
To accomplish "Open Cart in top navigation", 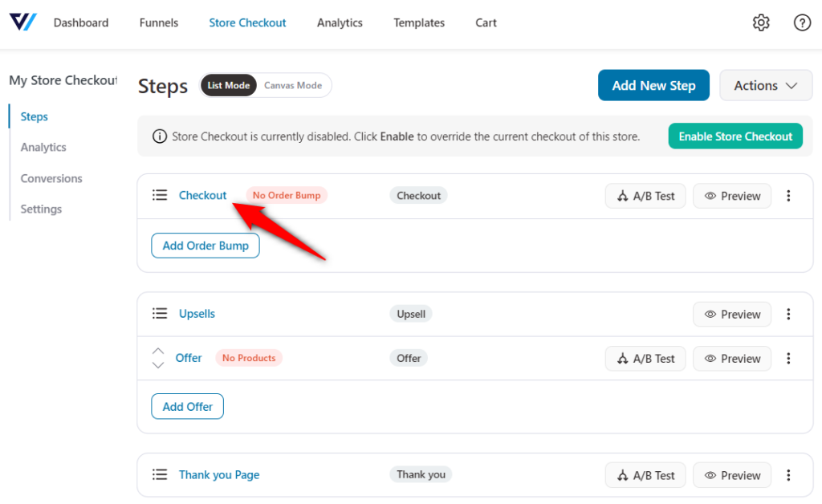I will point(486,22).
